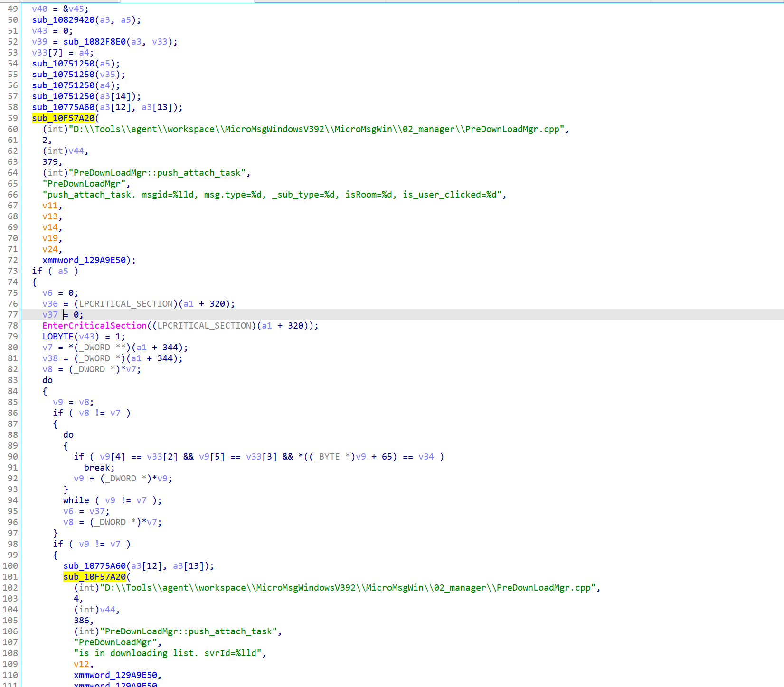Select the a5 condition in the if on line 73
The height and width of the screenshot is (687, 784).
[63, 271]
